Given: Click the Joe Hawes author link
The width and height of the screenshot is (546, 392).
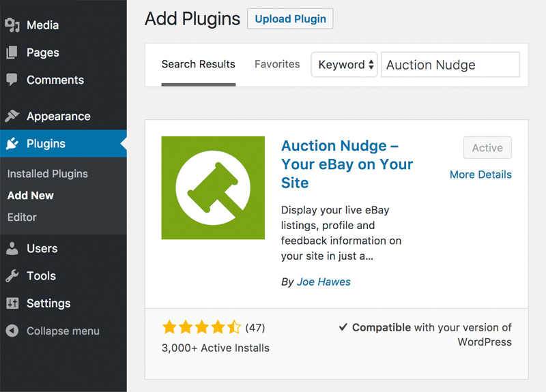Looking at the screenshot, I should point(324,282).
